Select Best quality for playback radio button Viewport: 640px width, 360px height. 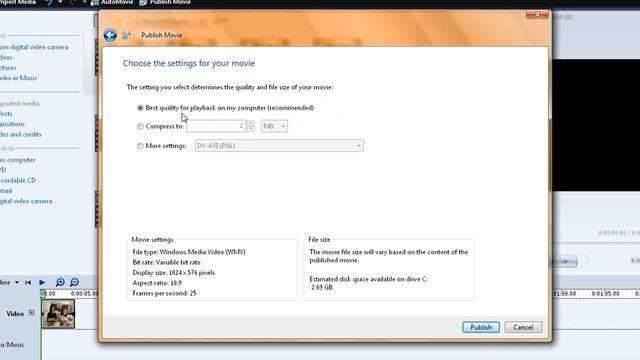pos(140,108)
